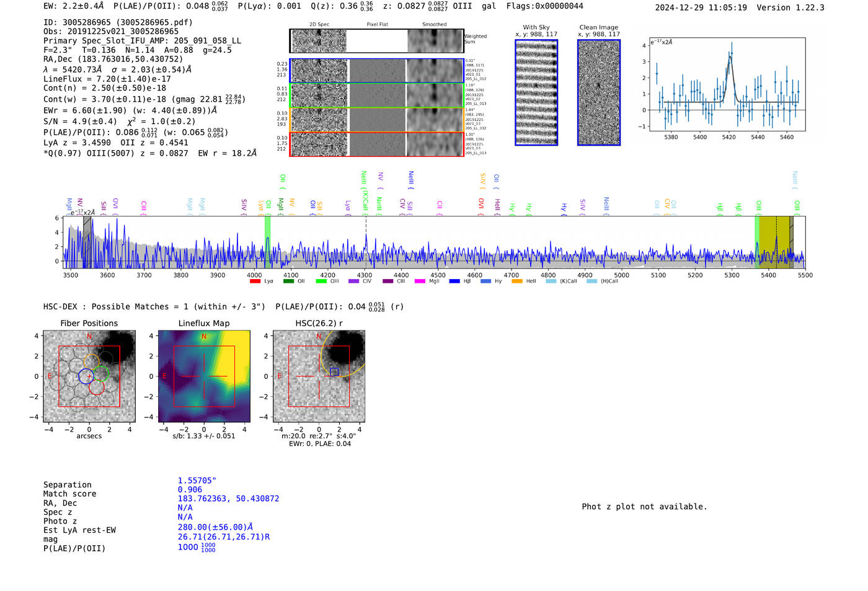Open the Clean Image cutout
Screen dimensions: 868x591
pos(599,92)
